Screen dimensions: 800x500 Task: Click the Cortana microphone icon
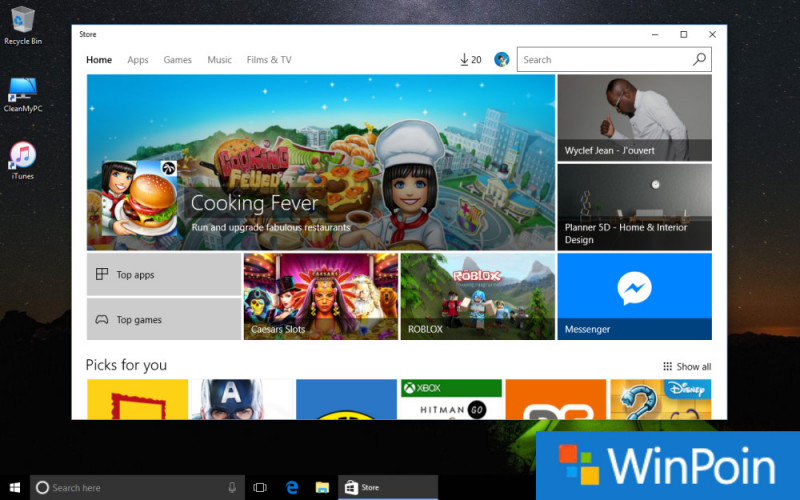coord(232,488)
